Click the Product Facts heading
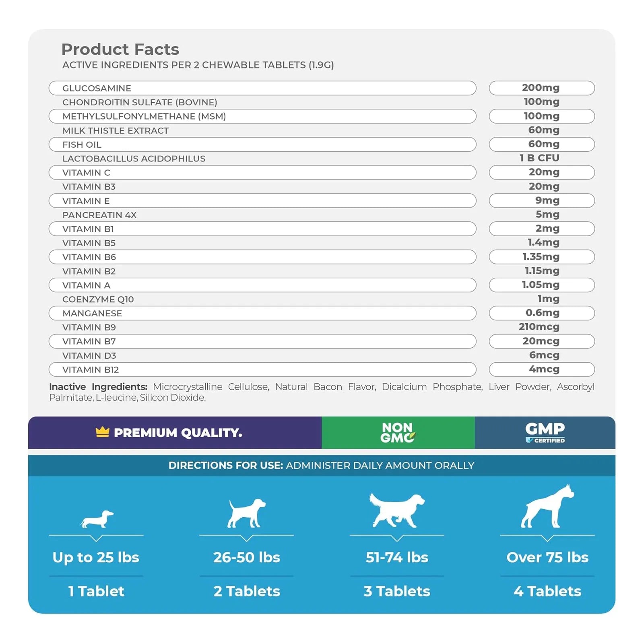The height and width of the screenshot is (644, 644). 120,50
